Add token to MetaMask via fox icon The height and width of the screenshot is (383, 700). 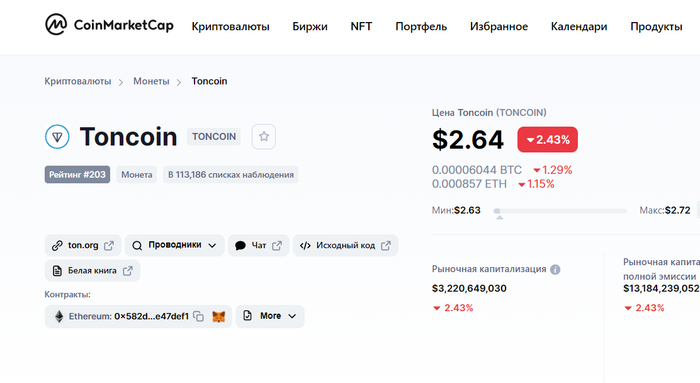point(219,316)
